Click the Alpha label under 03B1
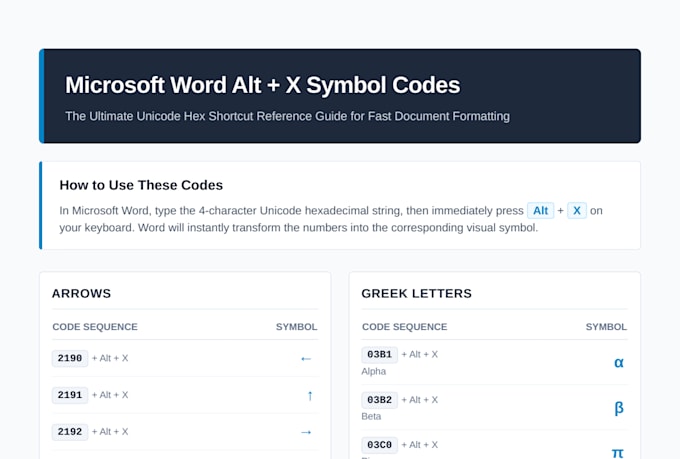Screen dimensions: 680x459 click(373, 371)
